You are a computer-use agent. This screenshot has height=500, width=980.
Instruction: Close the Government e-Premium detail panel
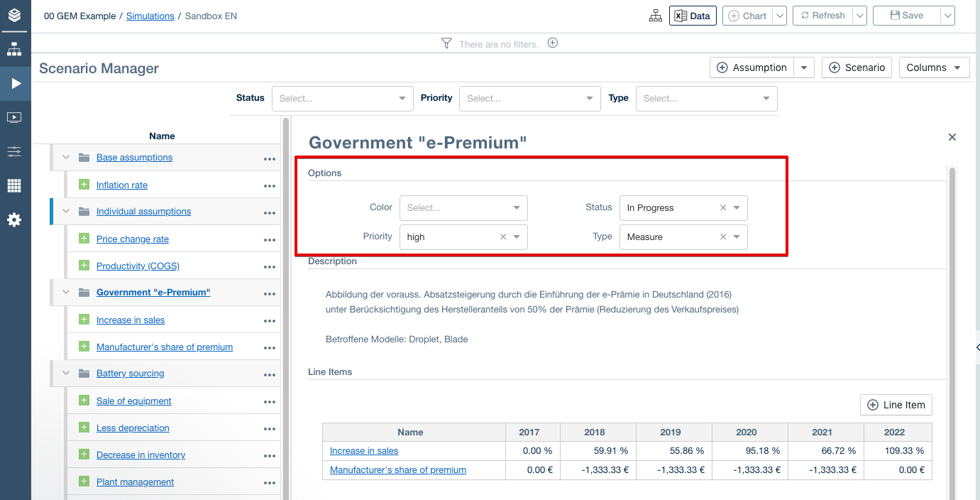[x=952, y=137]
